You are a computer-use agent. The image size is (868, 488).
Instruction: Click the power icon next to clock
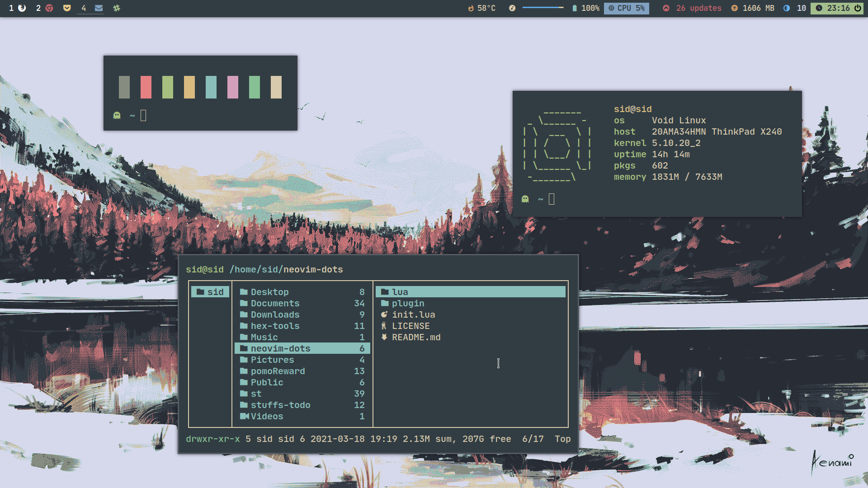tap(858, 8)
